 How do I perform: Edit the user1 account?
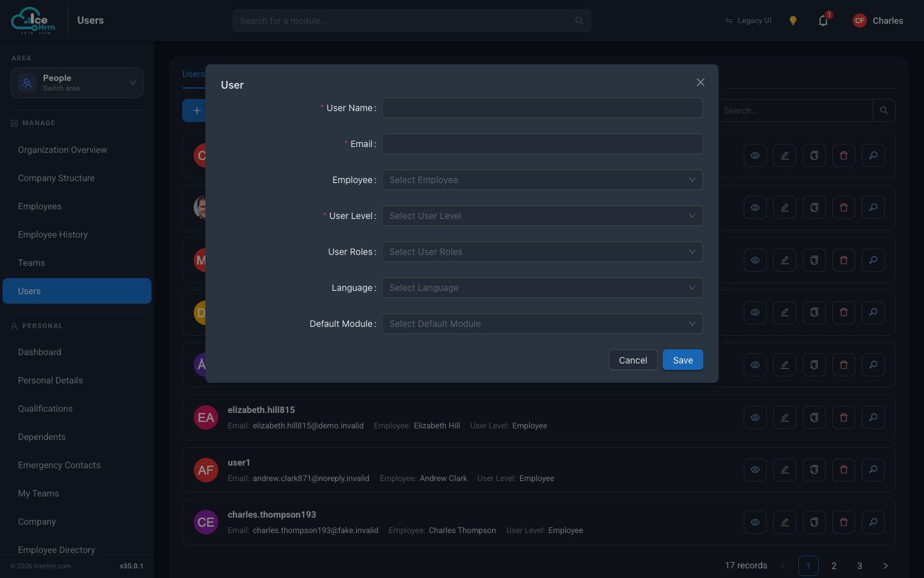tap(785, 469)
